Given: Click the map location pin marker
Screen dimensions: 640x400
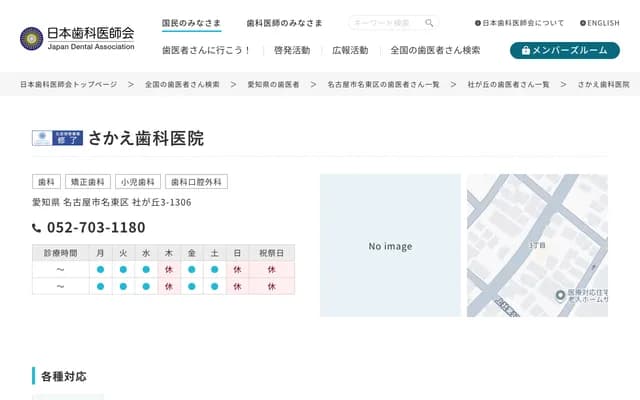Looking at the screenshot, I should click(x=560, y=294).
